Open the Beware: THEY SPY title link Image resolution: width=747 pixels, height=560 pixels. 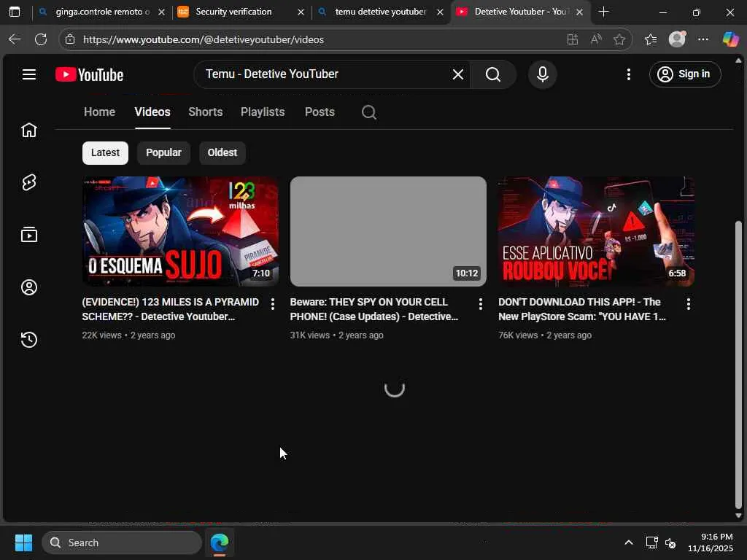(x=374, y=309)
